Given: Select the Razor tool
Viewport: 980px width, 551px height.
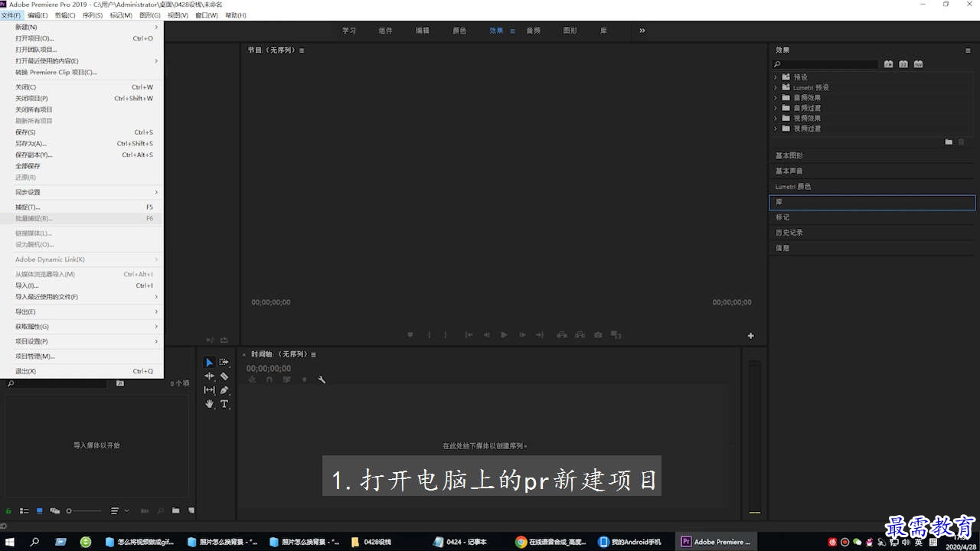Looking at the screenshot, I should click(224, 376).
